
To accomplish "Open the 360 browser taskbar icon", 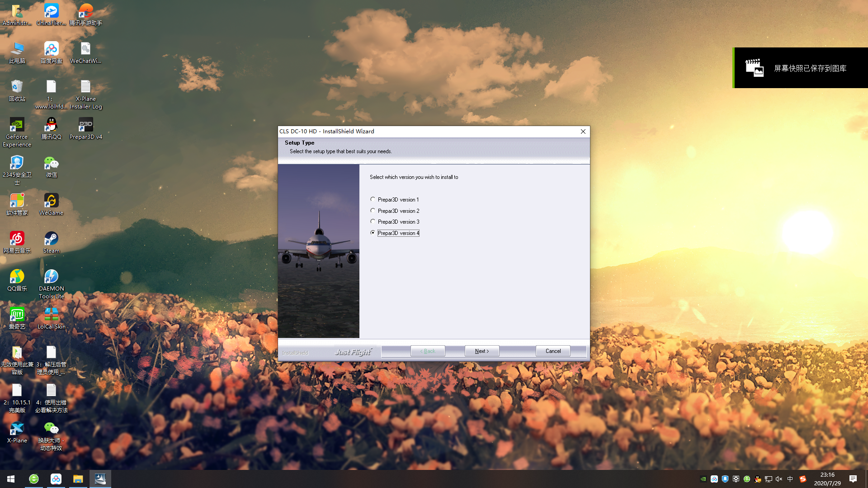I will point(34,479).
